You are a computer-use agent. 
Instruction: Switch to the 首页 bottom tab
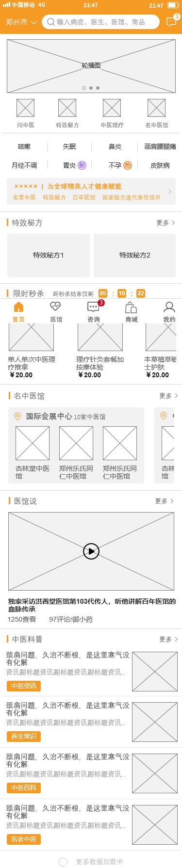point(18,311)
